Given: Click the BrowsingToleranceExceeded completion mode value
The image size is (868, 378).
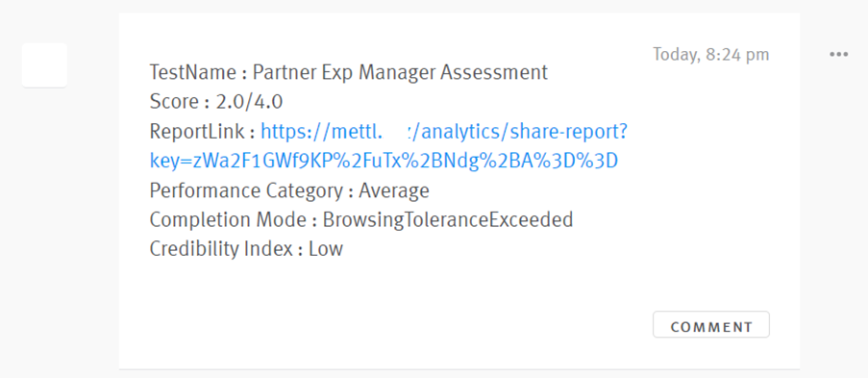Looking at the screenshot, I should 447,220.
